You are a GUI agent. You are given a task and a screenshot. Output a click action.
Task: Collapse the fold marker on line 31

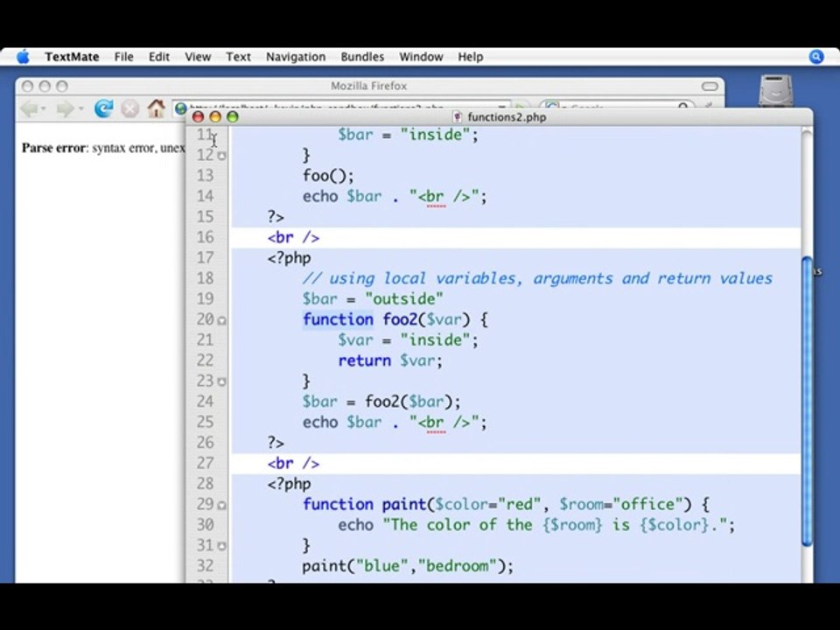click(221, 546)
